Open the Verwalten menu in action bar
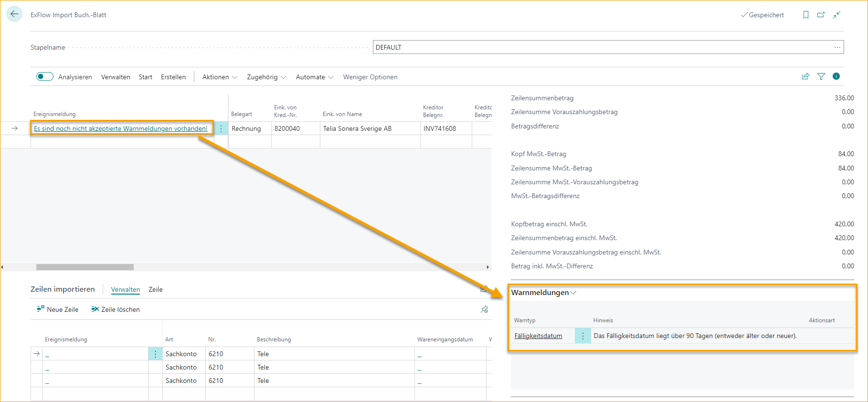This screenshot has width=868, height=402. (x=116, y=77)
